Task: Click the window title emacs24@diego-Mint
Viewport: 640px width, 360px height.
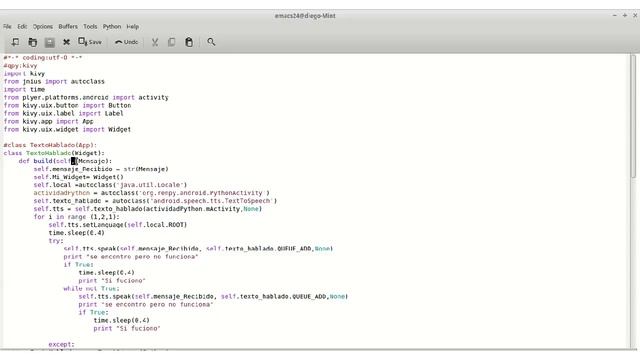Action: (x=305, y=16)
